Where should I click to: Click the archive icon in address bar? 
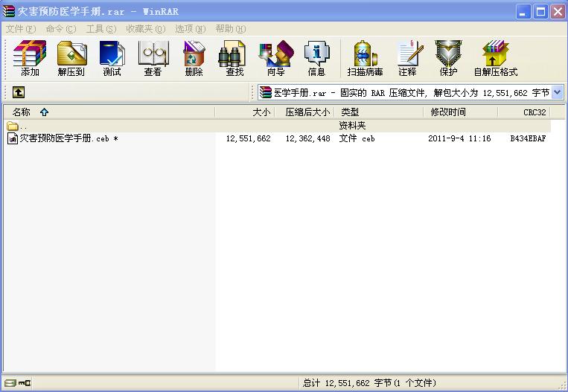(266, 92)
